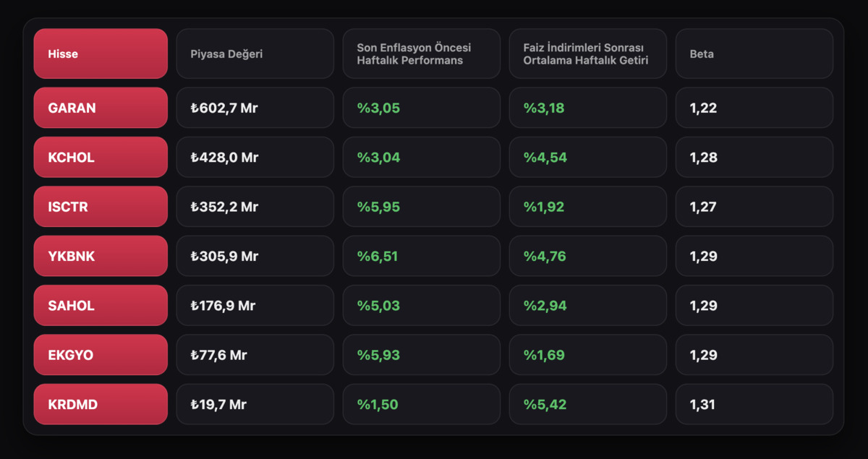This screenshot has height=459, width=868.
Task: Select EKGYO market value ₺77,6 Mr
Action: (x=255, y=355)
